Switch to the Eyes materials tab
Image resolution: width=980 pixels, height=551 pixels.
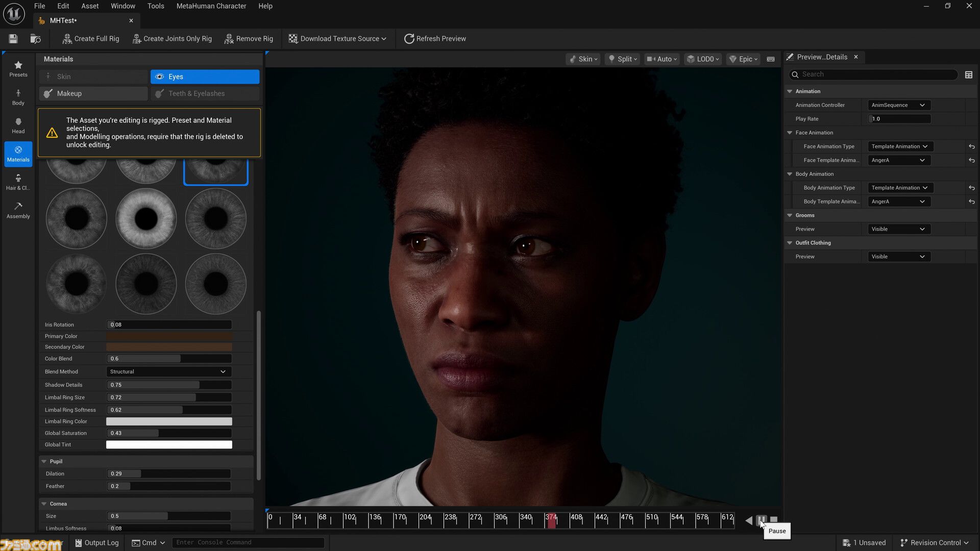click(x=205, y=77)
